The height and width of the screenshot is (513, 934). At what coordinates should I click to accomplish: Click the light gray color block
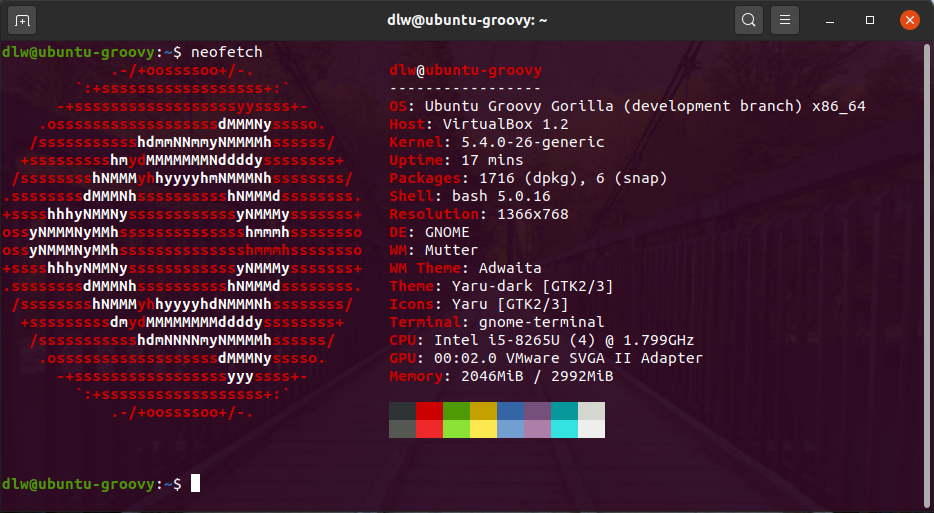pos(591,411)
